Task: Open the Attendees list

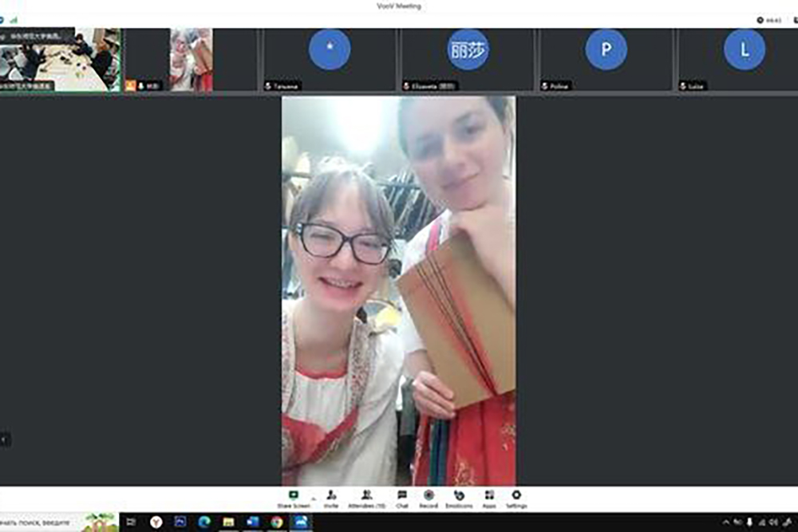Action: click(x=366, y=499)
